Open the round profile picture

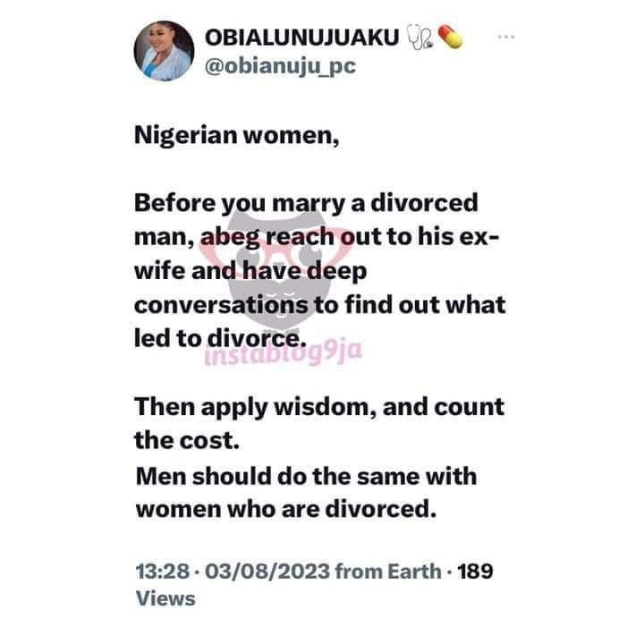164,50
